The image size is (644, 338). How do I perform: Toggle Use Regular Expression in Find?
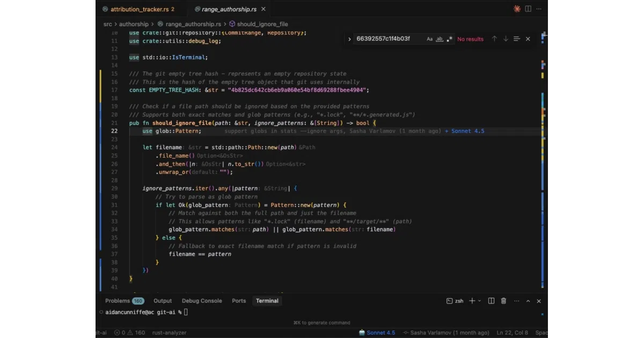[x=449, y=39]
